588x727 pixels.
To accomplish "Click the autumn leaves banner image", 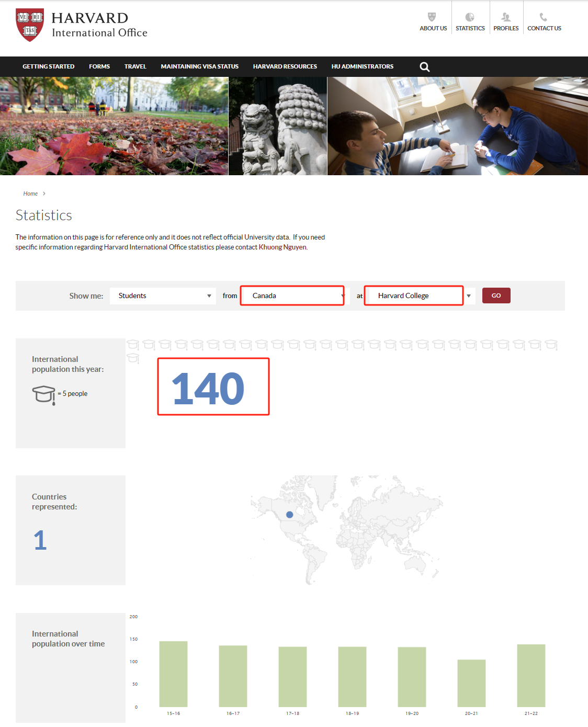I will (x=114, y=126).
